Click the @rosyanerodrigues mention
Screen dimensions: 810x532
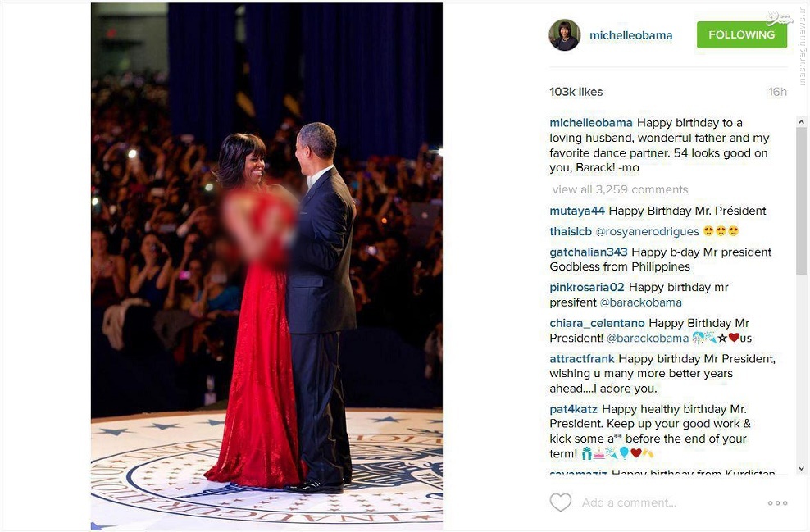648,231
